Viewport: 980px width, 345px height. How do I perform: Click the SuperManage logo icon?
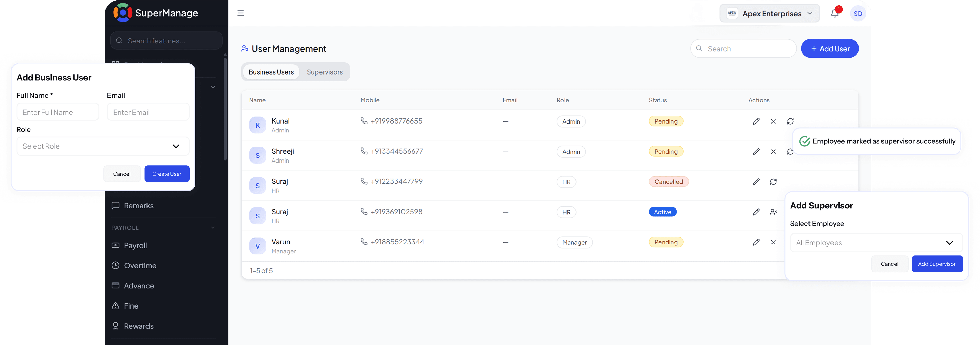(x=122, y=13)
